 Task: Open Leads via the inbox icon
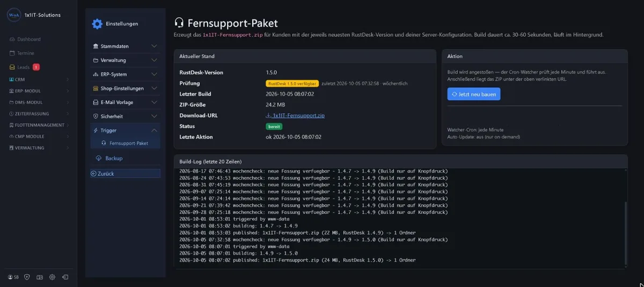pos(12,67)
